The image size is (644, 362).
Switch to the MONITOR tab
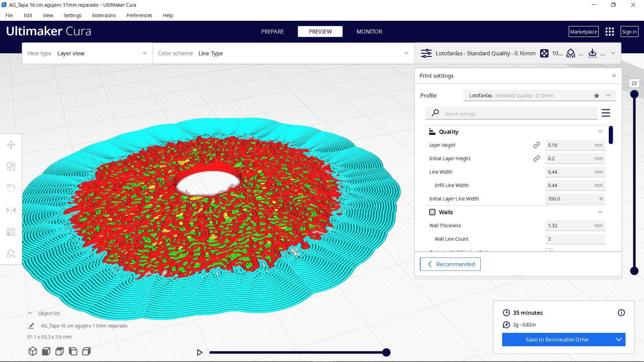[x=369, y=32]
